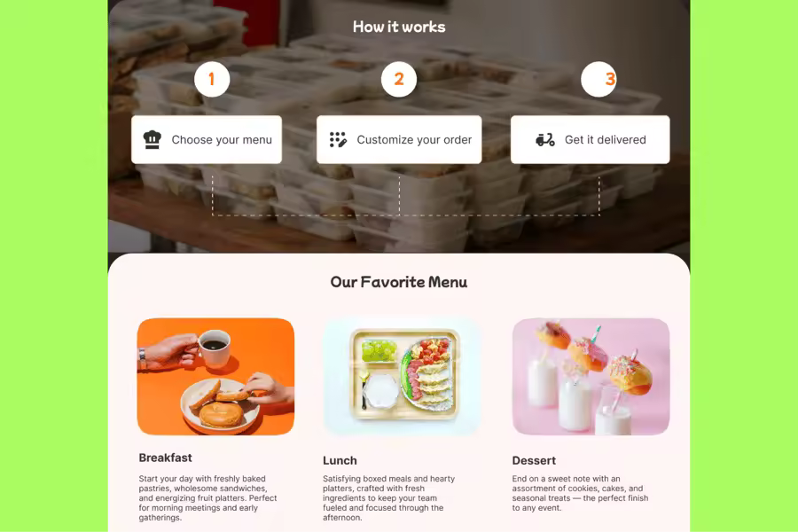Click the delivery scooter icon
The image size is (798, 532).
click(x=545, y=139)
